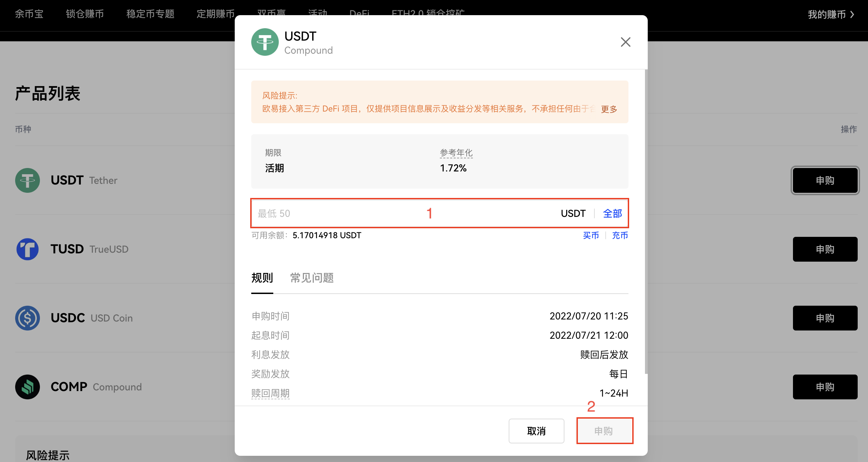Click the 赎回周期 underlined label

click(x=271, y=393)
